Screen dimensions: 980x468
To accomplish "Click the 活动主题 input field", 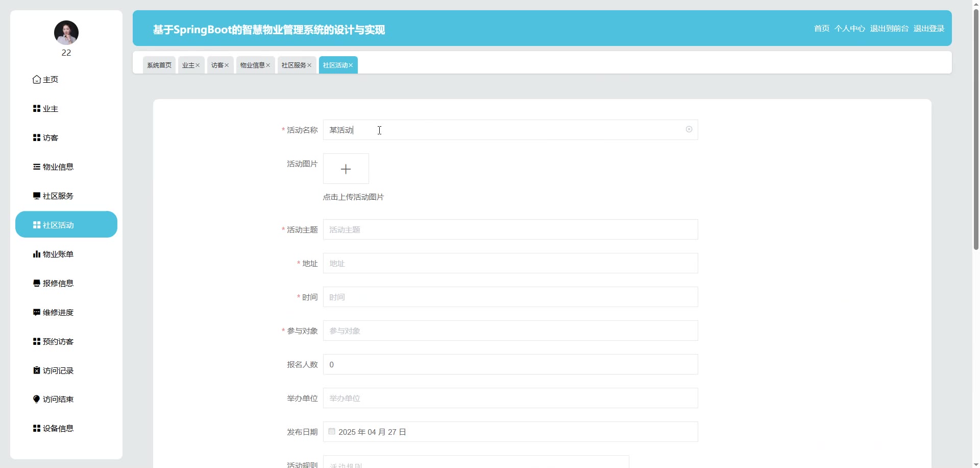I will [x=510, y=230].
